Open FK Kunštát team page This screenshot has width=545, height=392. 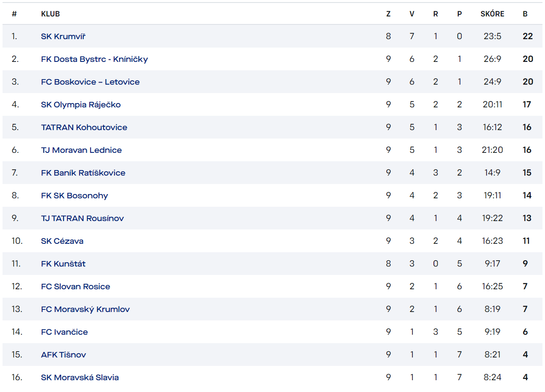[x=63, y=264]
